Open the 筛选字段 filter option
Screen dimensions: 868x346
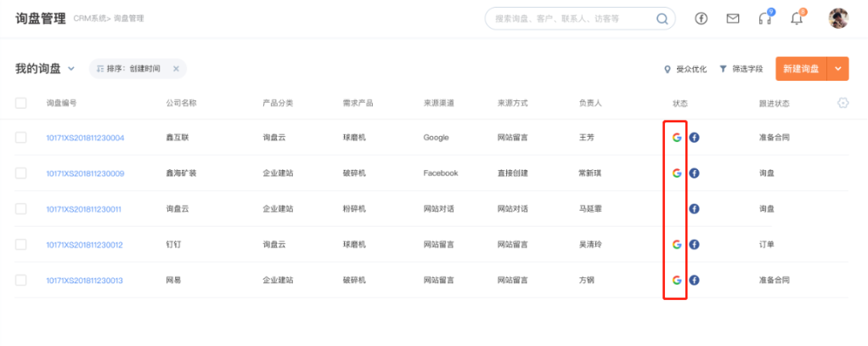[x=741, y=69]
